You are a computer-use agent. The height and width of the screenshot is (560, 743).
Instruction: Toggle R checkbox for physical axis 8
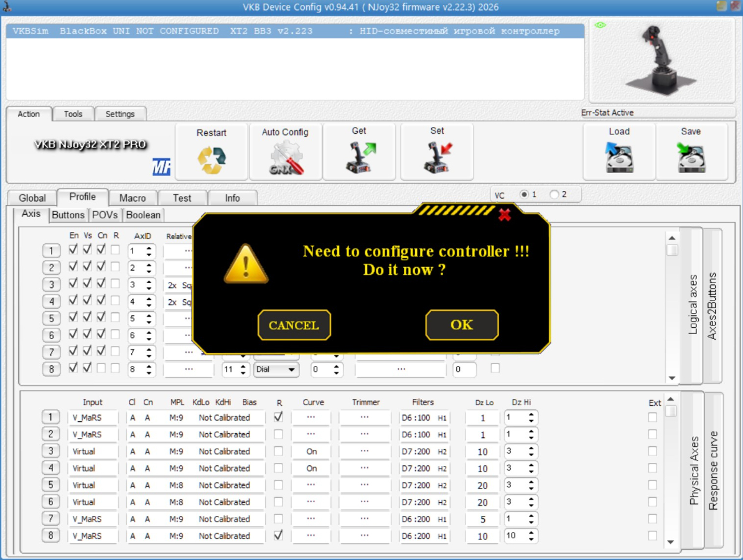278,535
